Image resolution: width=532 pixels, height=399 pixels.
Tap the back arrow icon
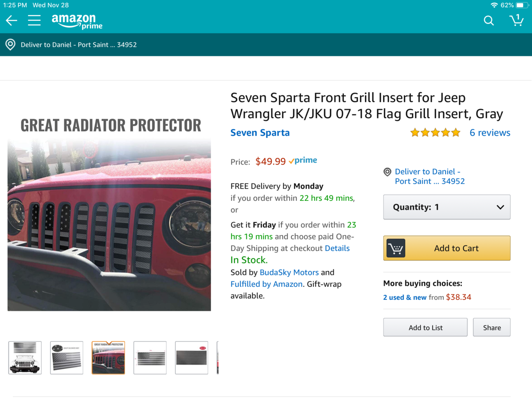click(x=12, y=20)
